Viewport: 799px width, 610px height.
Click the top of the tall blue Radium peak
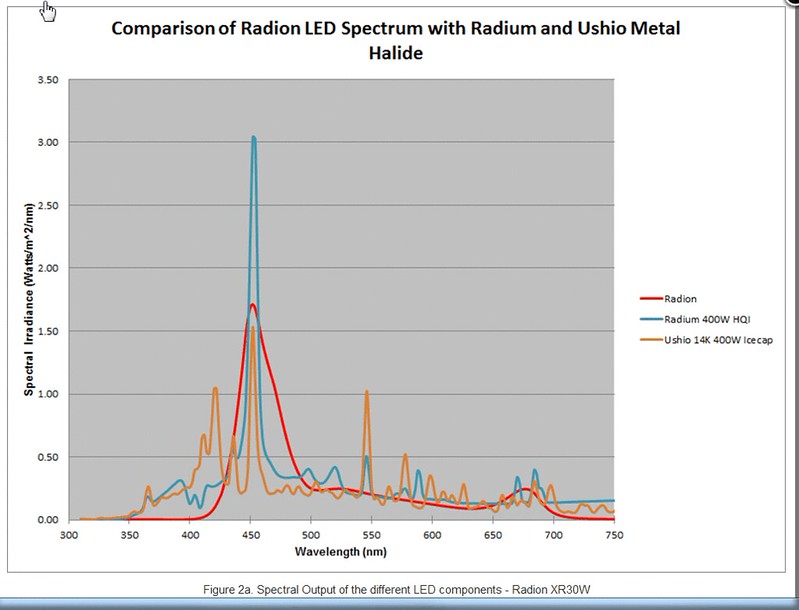pos(253,138)
